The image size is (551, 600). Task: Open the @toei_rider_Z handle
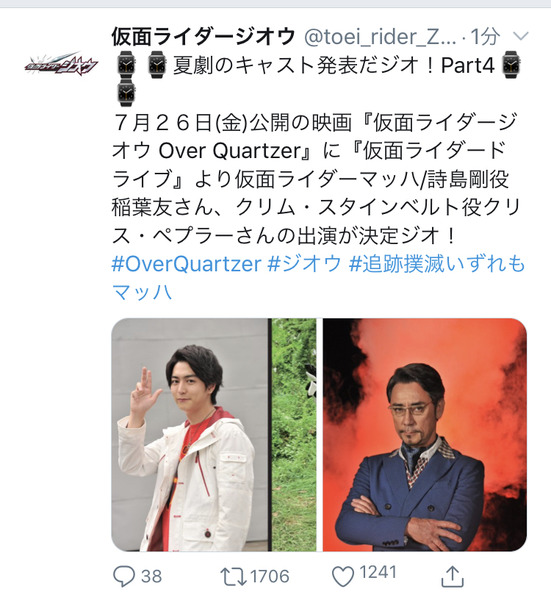tap(380, 37)
